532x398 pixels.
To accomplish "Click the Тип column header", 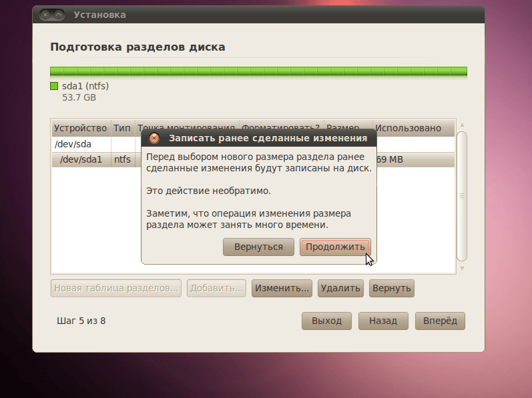I will point(123,128).
